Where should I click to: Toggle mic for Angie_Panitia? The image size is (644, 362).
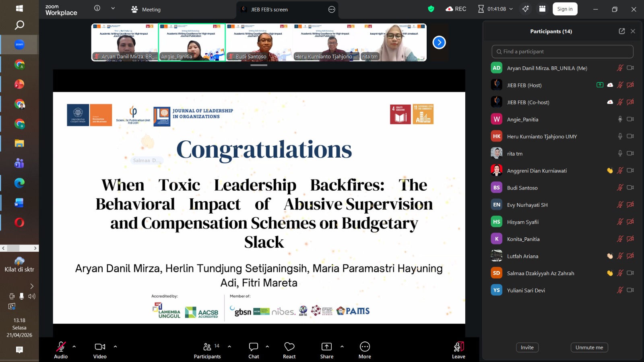tap(620, 119)
